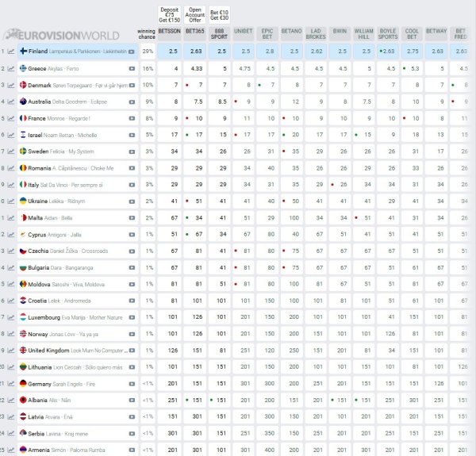Open the odds history chart for Romania
The height and width of the screenshot is (456, 476).
tap(11, 168)
